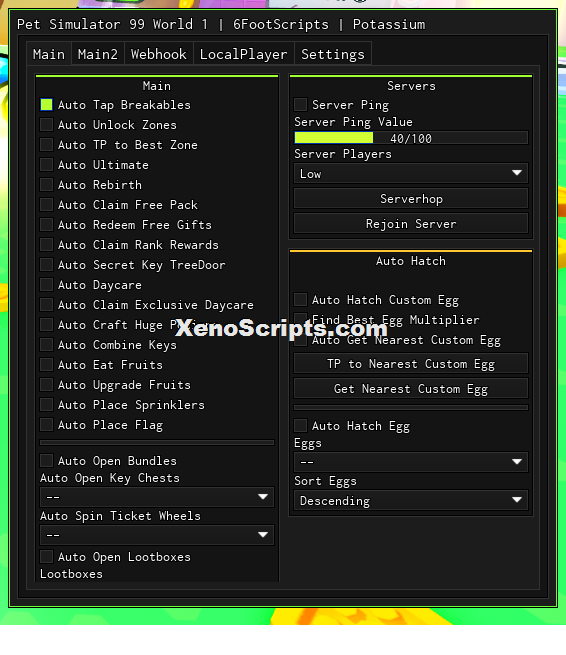
Task: Click Rejoin Server button
Action: tap(411, 224)
